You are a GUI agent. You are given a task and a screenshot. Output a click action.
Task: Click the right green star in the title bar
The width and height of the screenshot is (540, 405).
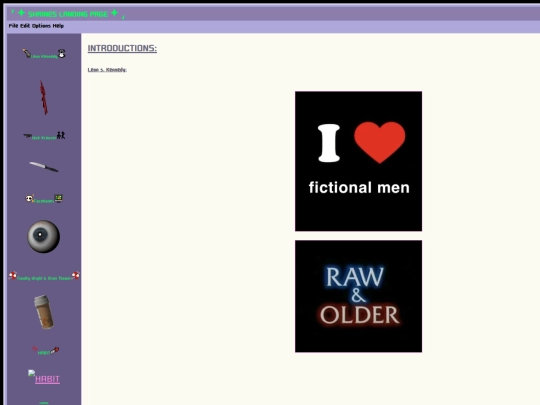[x=114, y=13]
